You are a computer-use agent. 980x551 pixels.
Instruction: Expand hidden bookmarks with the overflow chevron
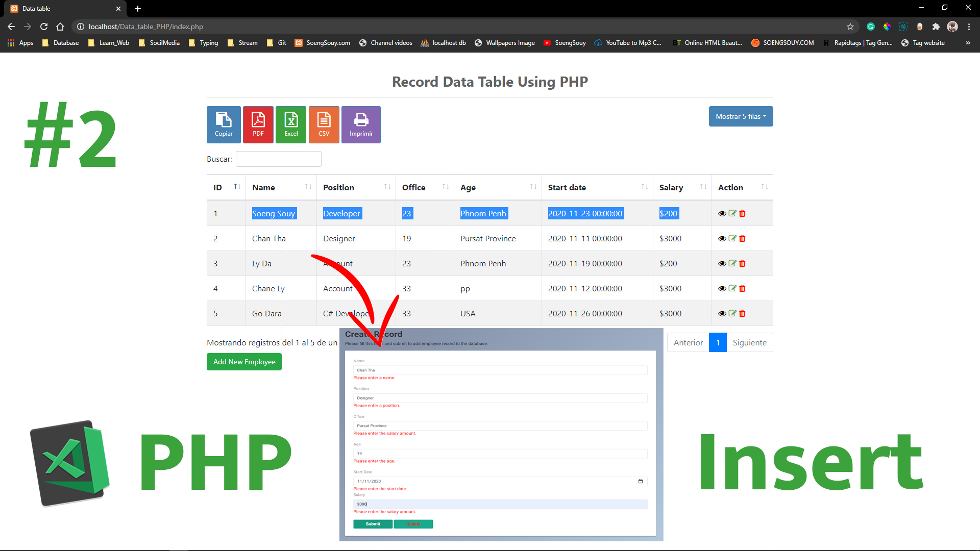[x=968, y=43]
